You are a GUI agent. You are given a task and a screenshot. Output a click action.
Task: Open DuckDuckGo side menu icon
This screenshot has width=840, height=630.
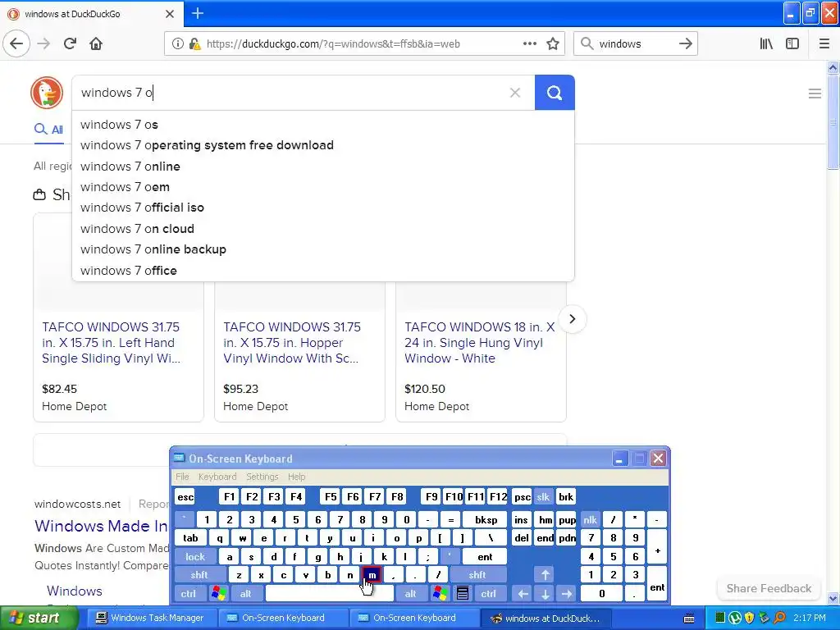point(815,94)
